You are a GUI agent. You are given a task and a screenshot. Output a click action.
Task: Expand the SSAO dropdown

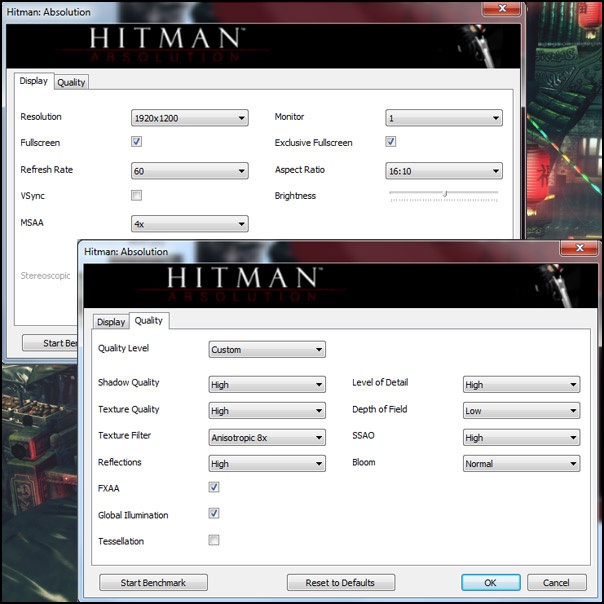(x=521, y=438)
